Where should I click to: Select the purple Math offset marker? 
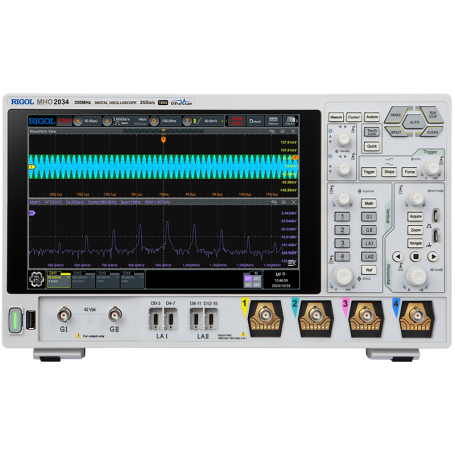[x=32, y=213]
